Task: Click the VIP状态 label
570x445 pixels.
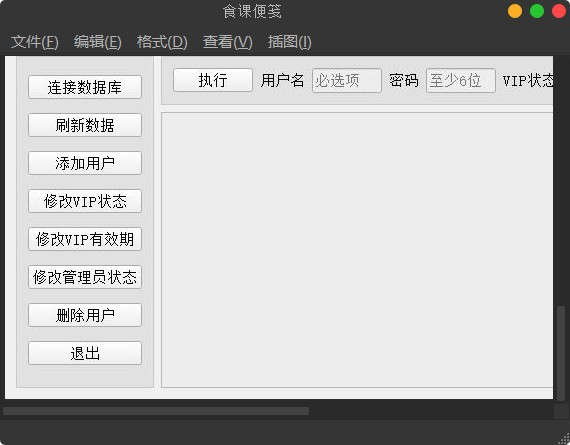Action: [x=528, y=80]
